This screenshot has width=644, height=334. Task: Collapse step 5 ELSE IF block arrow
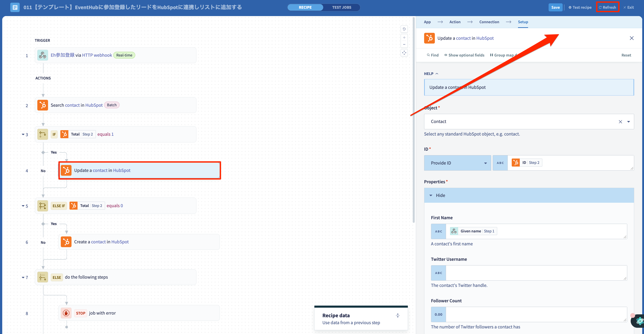(x=23, y=206)
